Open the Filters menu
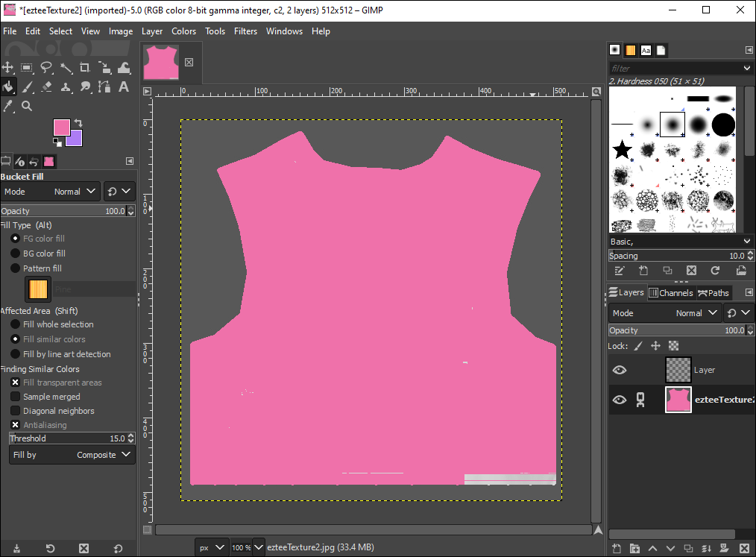The height and width of the screenshot is (557, 756). (x=245, y=31)
